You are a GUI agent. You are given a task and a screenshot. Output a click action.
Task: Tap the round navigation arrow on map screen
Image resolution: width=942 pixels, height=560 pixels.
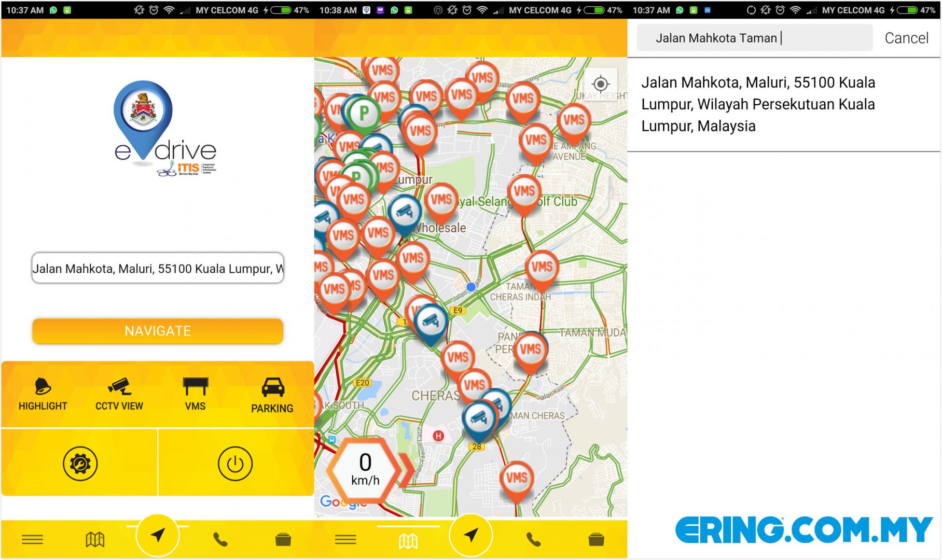pyautogui.click(x=471, y=536)
